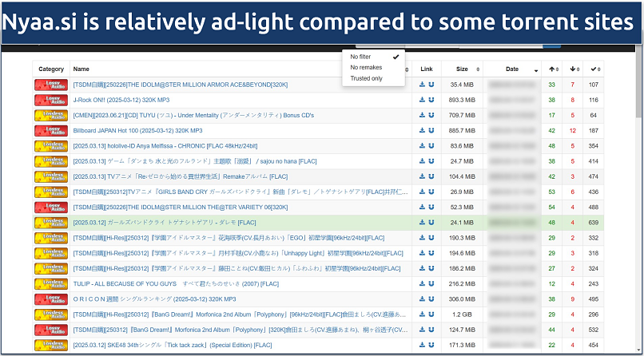This screenshot has height=356, width=644.
Task: Click the 306.0 MiB size cell
Action: point(462,299)
